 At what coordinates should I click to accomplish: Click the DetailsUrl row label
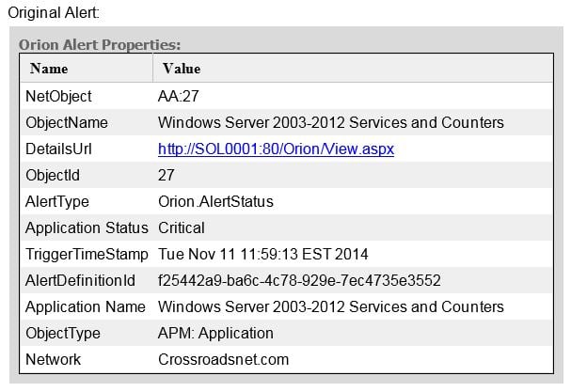coord(58,149)
